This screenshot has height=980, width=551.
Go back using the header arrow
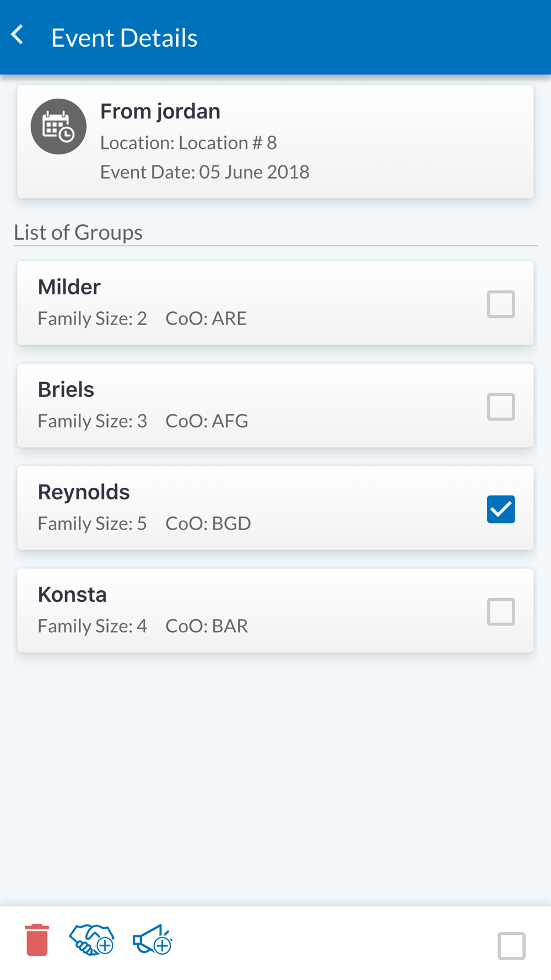(x=18, y=35)
